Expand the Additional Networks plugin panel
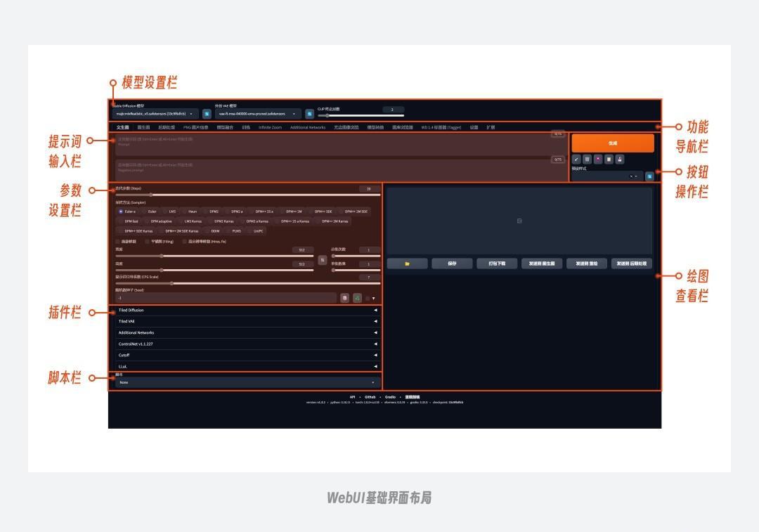759x532 pixels. point(247,333)
